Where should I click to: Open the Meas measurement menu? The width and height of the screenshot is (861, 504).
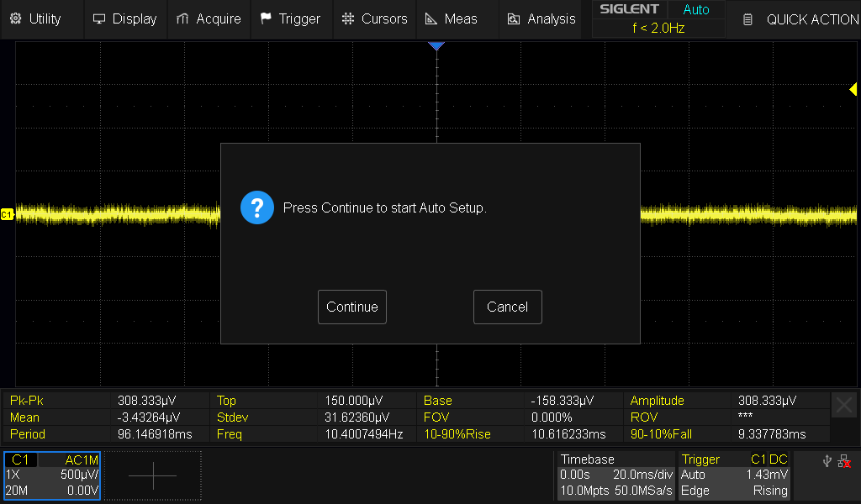pos(451,18)
